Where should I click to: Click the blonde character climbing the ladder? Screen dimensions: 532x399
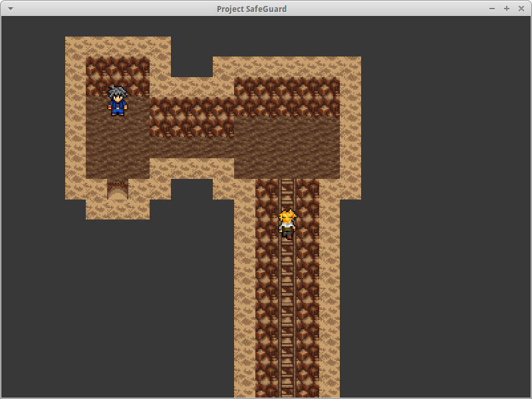tap(287, 223)
